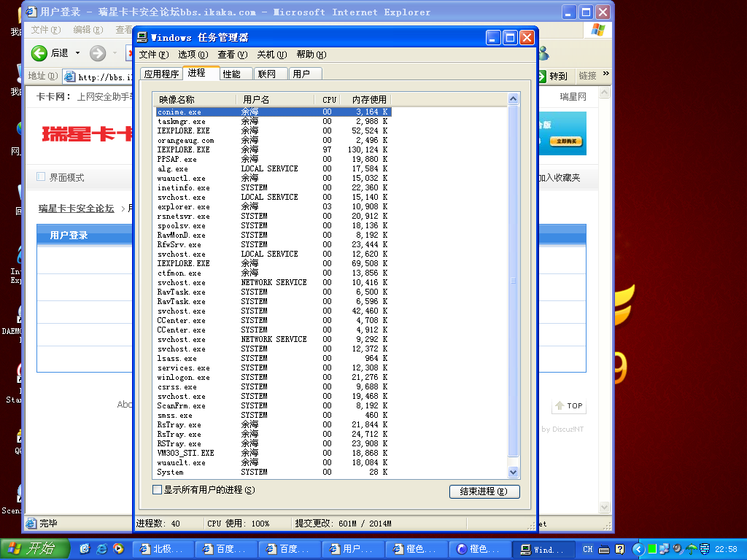Launch the Internet Explorer quick launch icon
The height and width of the screenshot is (560, 747).
[101, 548]
